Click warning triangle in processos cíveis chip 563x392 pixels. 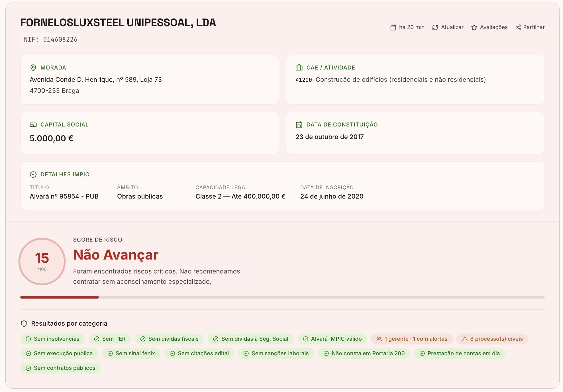[x=465, y=339]
